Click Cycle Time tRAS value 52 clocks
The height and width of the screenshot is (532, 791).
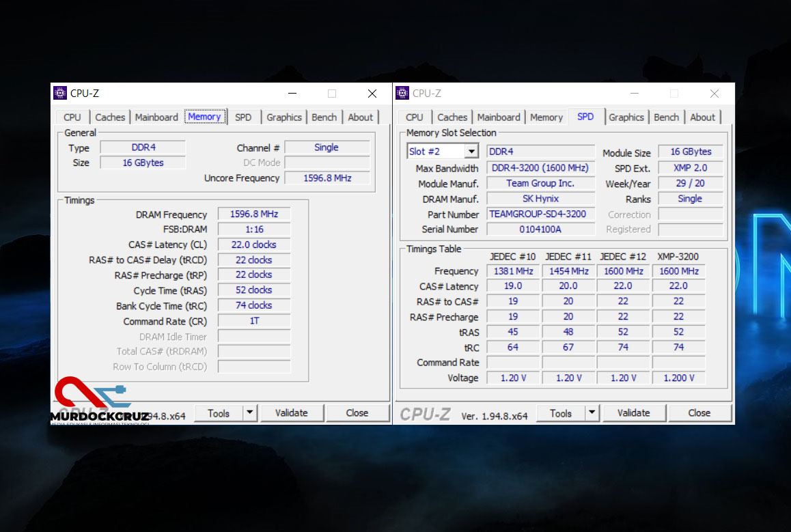tap(254, 290)
